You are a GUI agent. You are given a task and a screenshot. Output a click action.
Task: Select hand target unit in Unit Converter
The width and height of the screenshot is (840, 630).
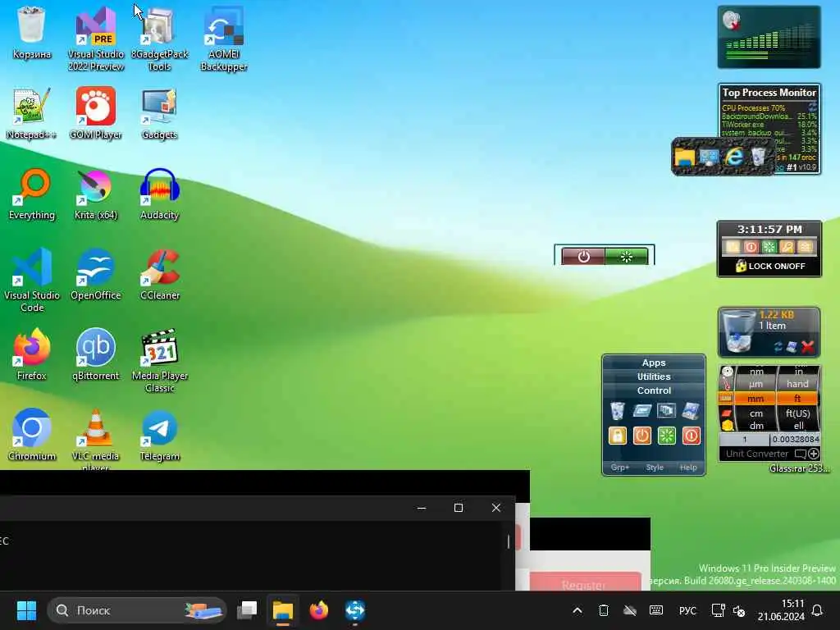pyautogui.click(x=797, y=384)
